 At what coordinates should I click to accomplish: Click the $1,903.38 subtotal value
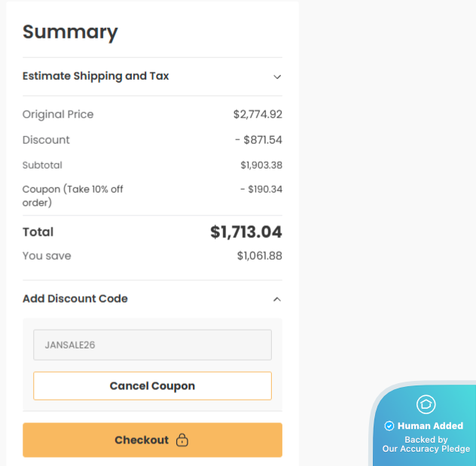tap(261, 165)
